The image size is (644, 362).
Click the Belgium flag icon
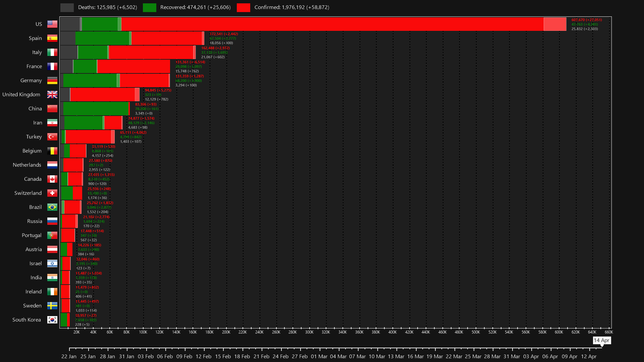52,151
